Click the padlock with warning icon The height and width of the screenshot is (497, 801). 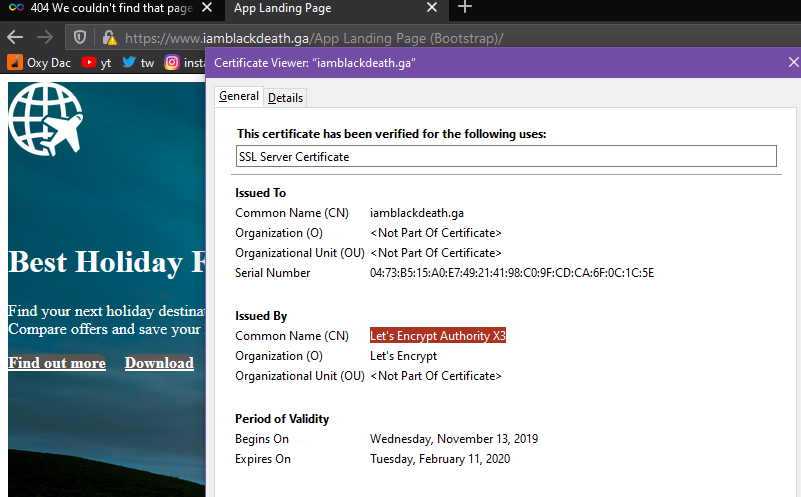(x=109, y=37)
